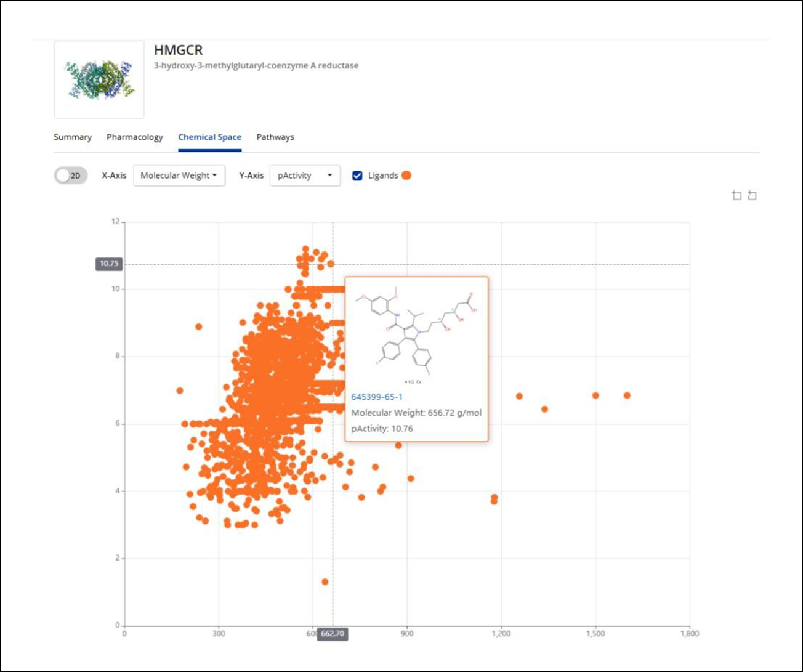Click the HMGCR title heading

pos(178,50)
